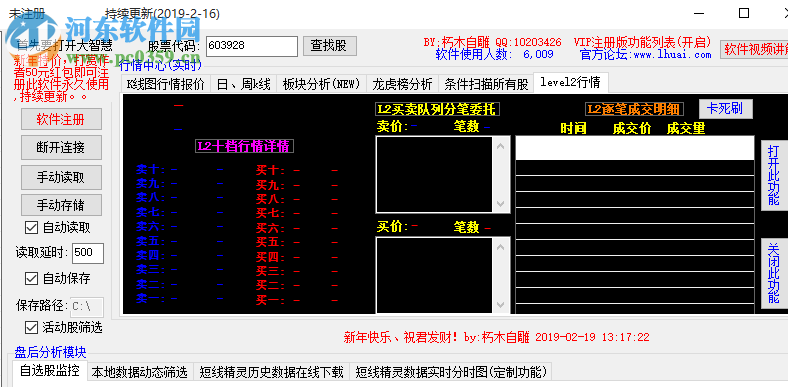
Task: Open the 龙虎榜分析 tab
Action: click(402, 84)
